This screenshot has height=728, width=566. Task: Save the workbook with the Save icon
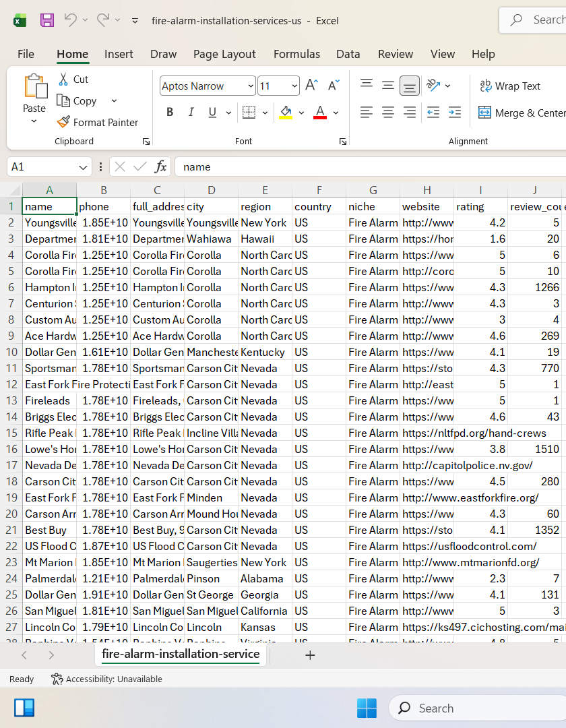point(47,20)
